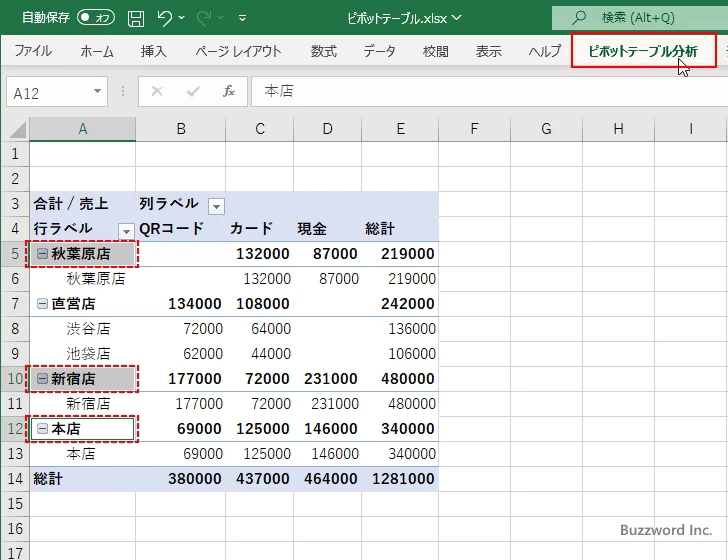Click the bold 231000 in the 新宿店 group row
The height and width of the screenshot is (560, 728).
[331, 379]
